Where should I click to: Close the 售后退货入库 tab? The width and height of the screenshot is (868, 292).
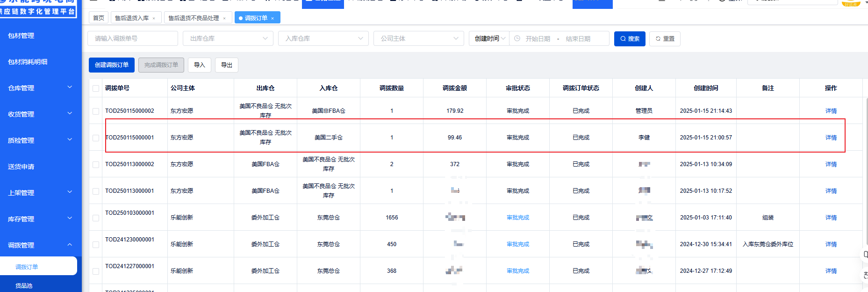[154, 18]
